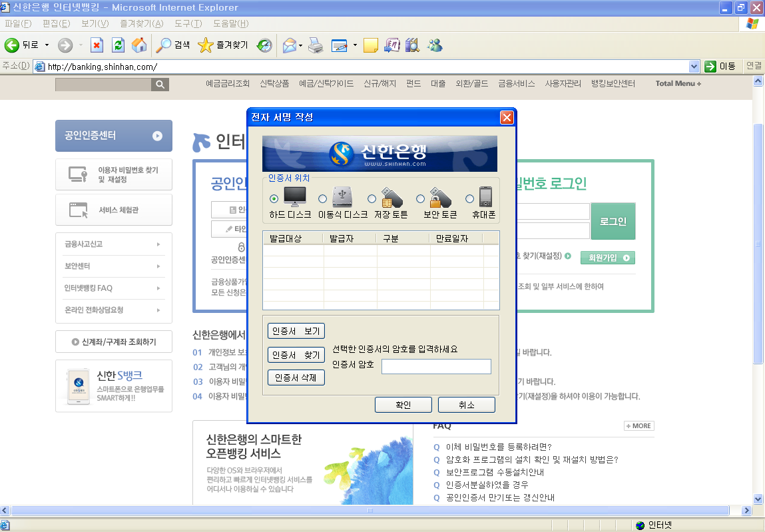Click the green 로그인 button
The width and height of the screenshot is (765, 532).
tap(613, 221)
